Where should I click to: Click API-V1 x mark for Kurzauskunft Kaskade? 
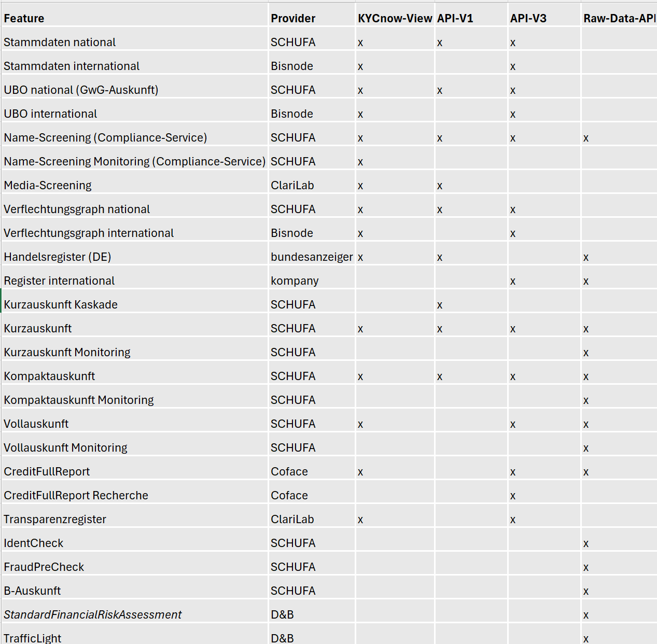[x=440, y=305]
